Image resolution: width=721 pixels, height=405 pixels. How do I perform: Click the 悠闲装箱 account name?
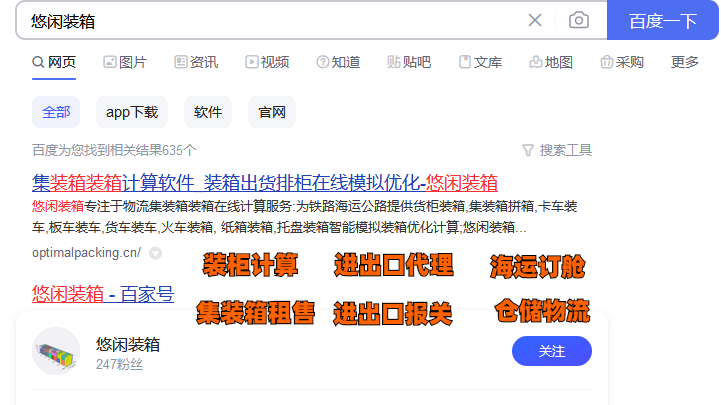tap(128, 344)
